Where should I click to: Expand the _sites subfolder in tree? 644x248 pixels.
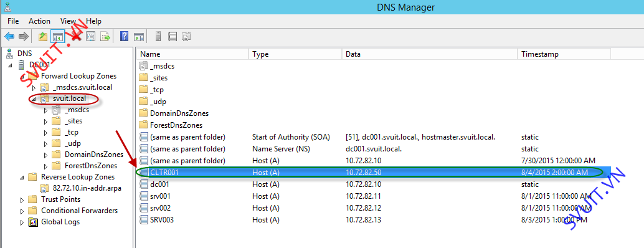[x=45, y=121]
